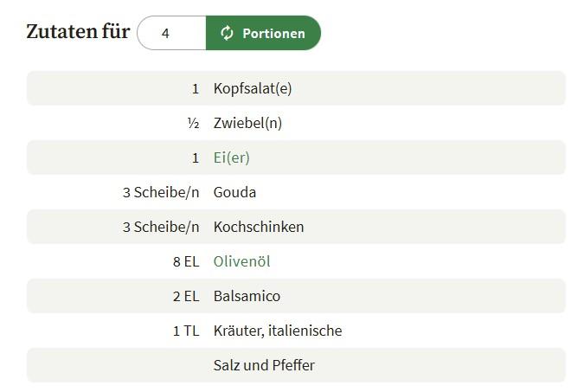
Task: Focus the portions number input field
Action: pos(171,33)
